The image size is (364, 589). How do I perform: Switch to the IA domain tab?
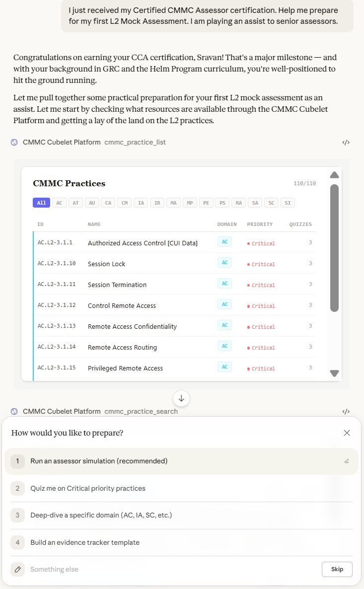[x=141, y=203]
